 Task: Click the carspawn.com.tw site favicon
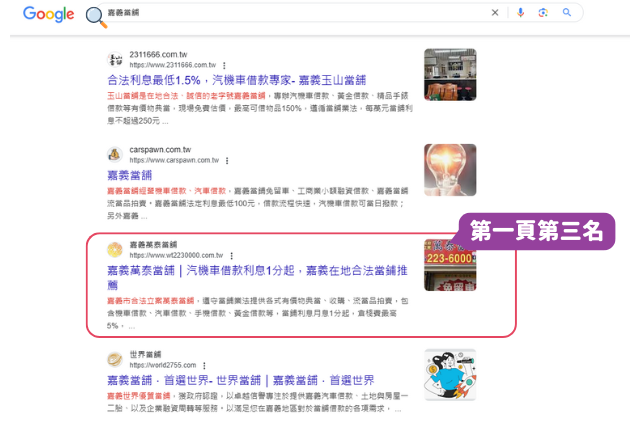(115, 155)
